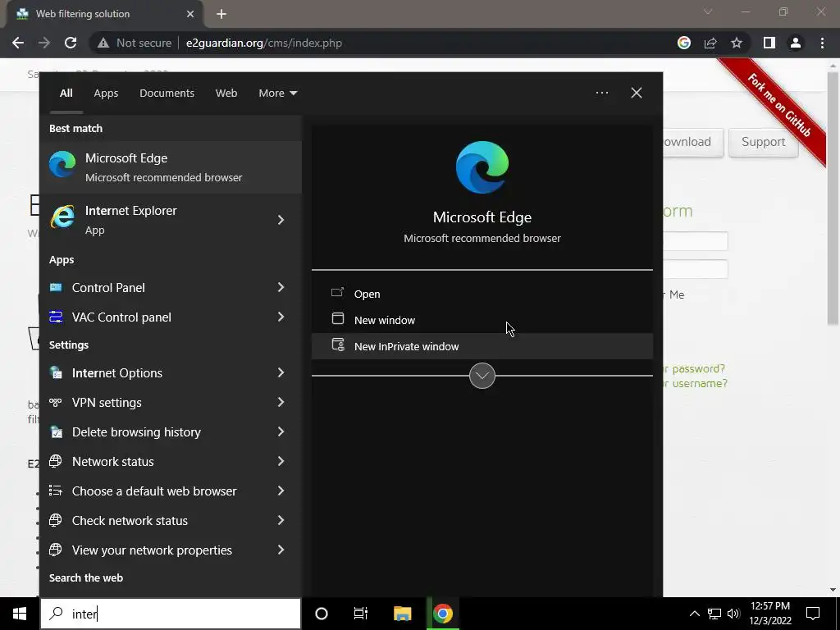Click Choose a default web browser icon

56,491
